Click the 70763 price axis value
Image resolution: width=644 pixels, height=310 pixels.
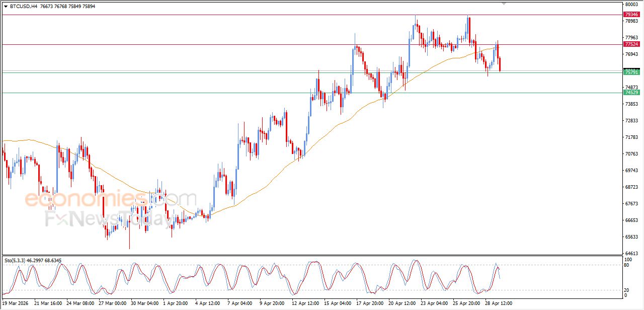tap(631, 154)
